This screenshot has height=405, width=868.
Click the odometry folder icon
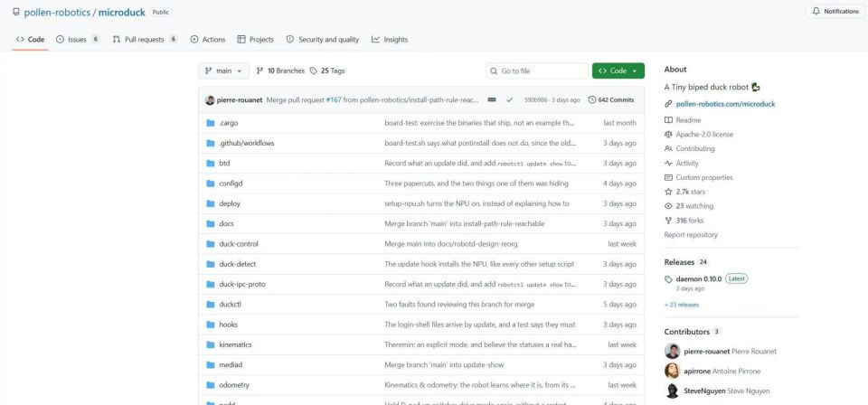tap(211, 385)
